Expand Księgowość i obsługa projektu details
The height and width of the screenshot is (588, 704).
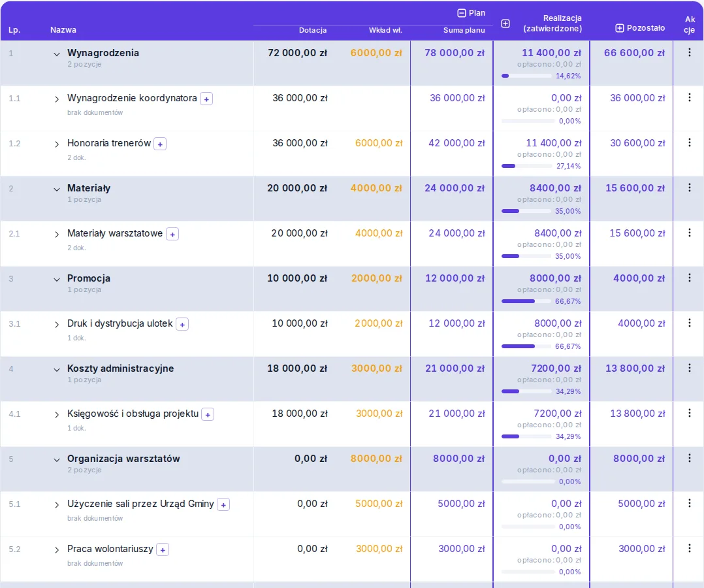click(57, 415)
